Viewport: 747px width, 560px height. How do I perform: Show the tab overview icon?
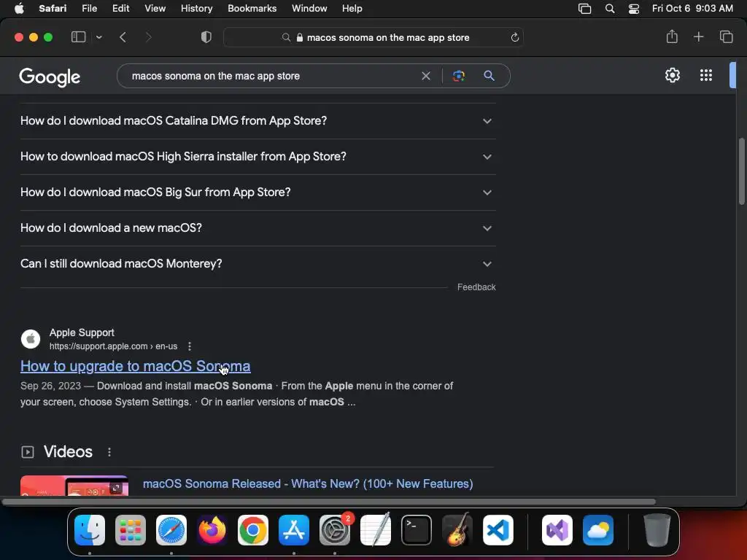(x=726, y=36)
